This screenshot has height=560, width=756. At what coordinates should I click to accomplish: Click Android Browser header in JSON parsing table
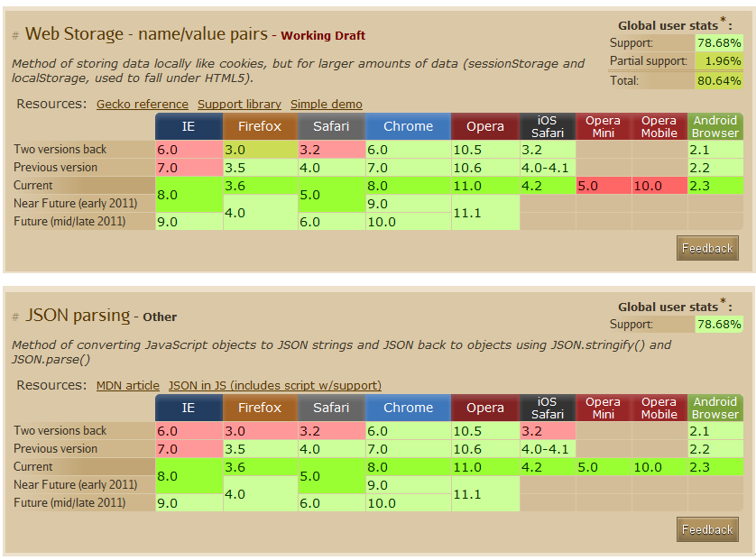715,408
